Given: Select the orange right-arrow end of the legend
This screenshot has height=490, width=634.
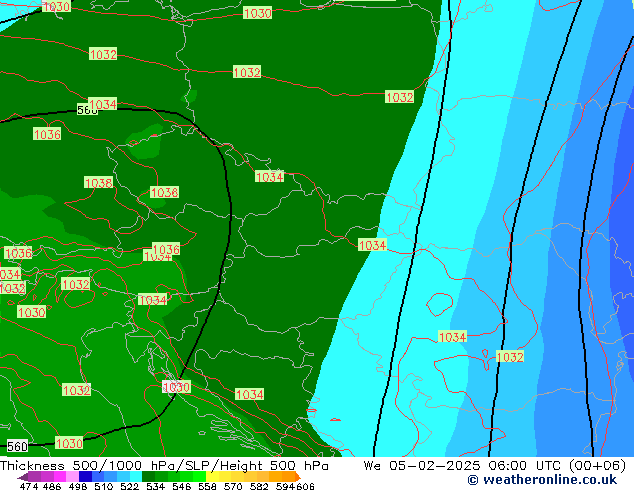Looking at the screenshot, I should 298,477.
